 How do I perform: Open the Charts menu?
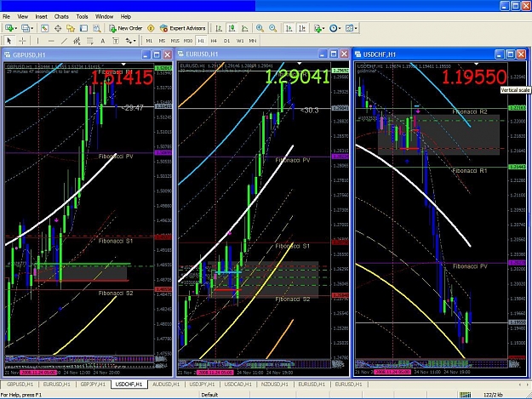(x=61, y=16)
